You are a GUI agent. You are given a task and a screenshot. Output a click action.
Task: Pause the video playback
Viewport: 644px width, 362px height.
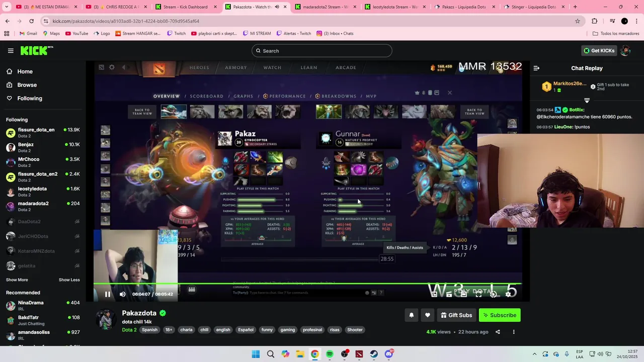[108, 294]
